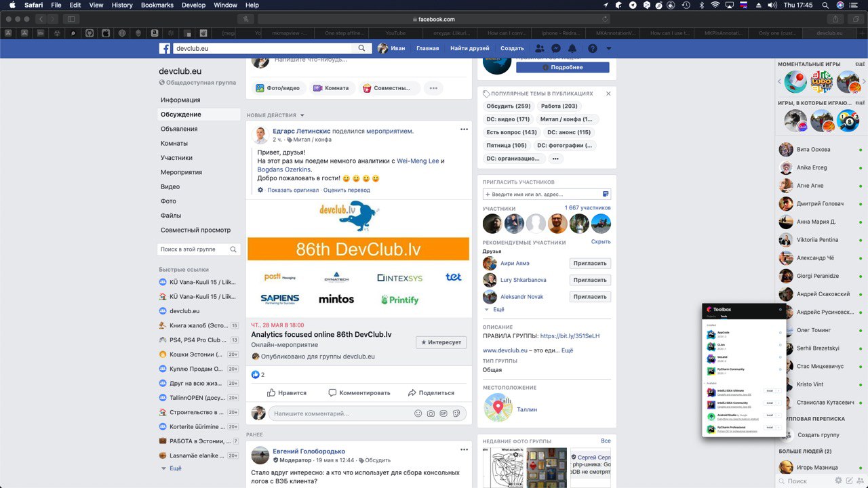
Task: Click the Facebook logo in the blue header
Action: coord(164,48)
